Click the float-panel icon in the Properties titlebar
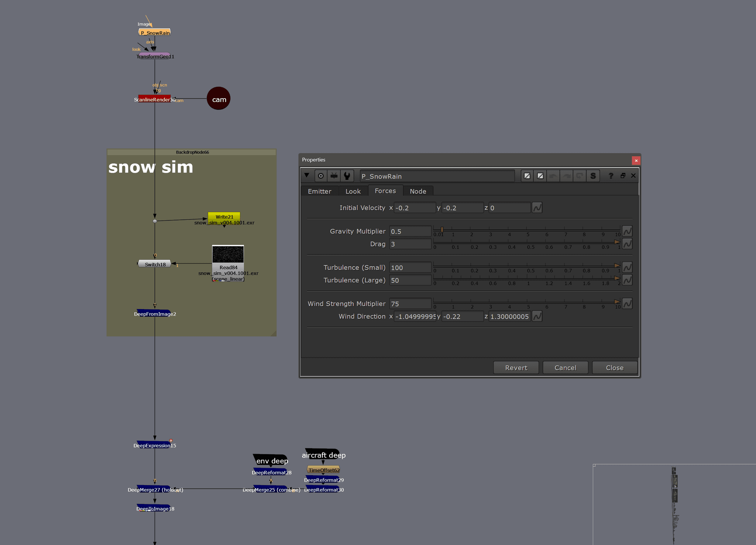Image resolution: width=756 pixels, height=545 pixels. [x=623, y=176]
